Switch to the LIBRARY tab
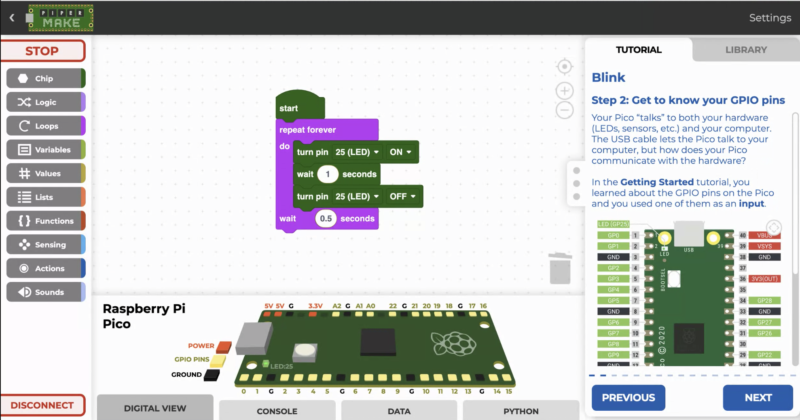The width and height of the screenshot is (800, 420). (747, 49)
